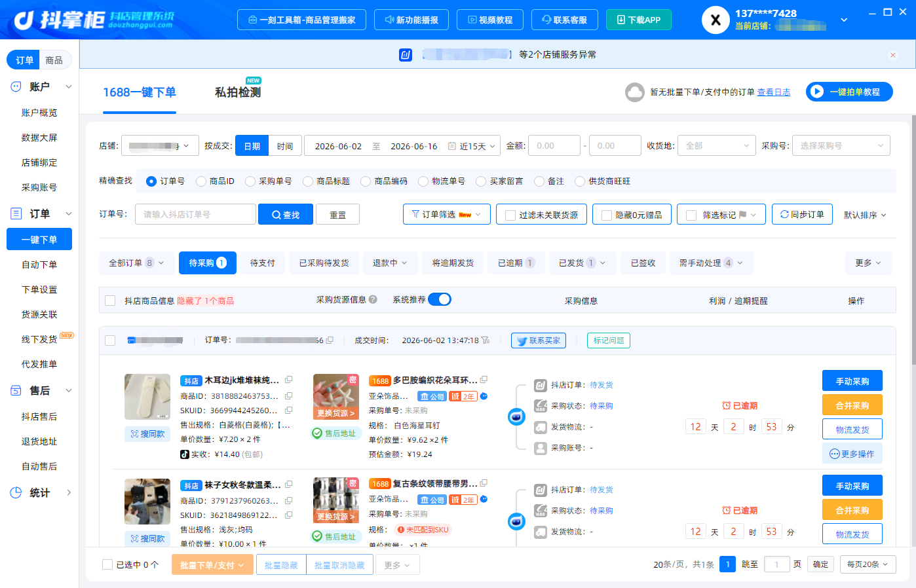
Task: Click the cloud icon beside batch order status
Action: click(x=634, y=92)
